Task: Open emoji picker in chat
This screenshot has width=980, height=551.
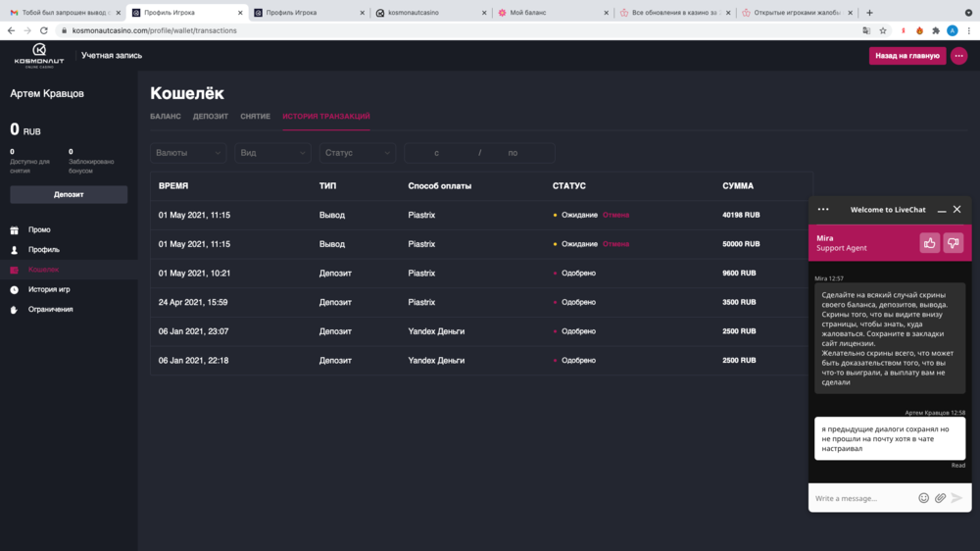Action: [x=923, y=498]
